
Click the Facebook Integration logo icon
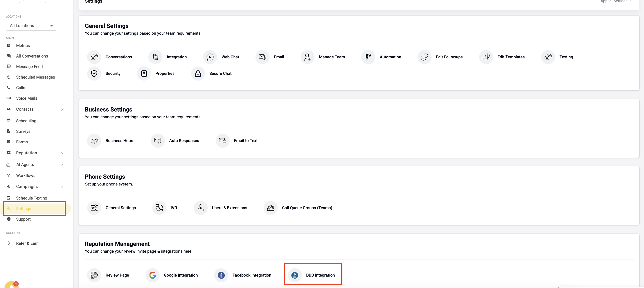pyautogui.click(x=221, y=275)
